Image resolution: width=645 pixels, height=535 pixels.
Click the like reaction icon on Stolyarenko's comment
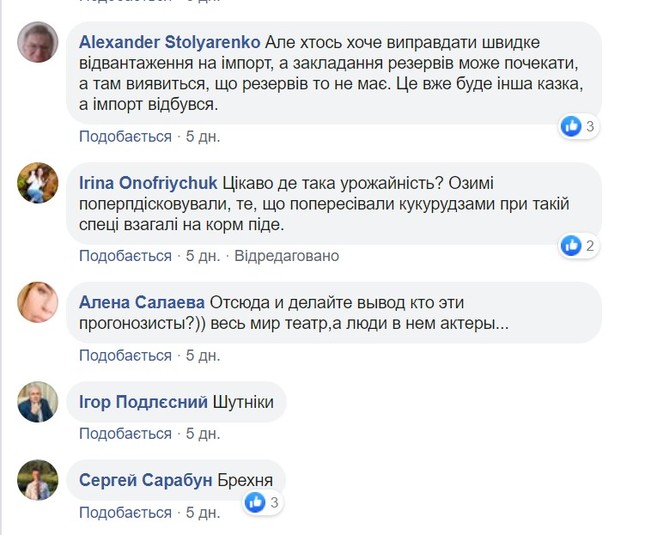click(x=572, y=126)
